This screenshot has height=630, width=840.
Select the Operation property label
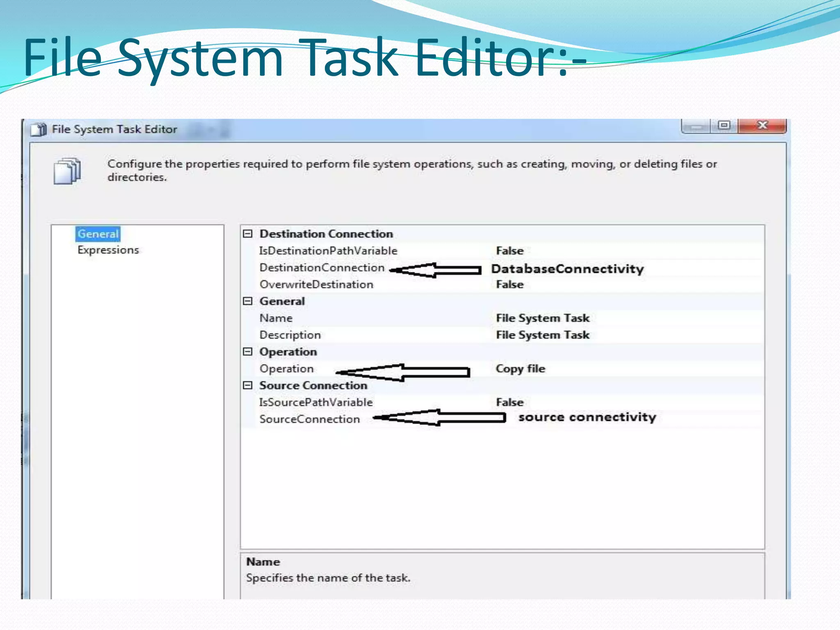[x=287, y=369]
